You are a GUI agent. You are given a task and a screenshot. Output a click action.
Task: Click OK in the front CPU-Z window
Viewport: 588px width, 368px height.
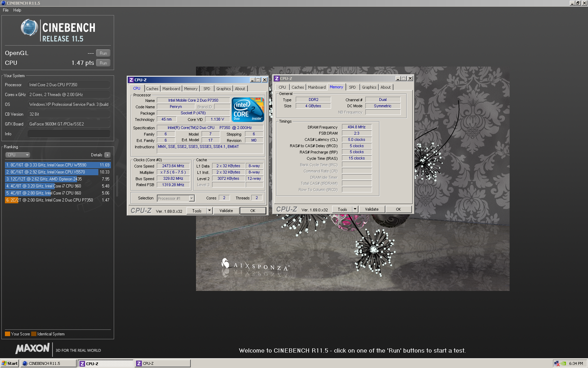pos(253,211)
